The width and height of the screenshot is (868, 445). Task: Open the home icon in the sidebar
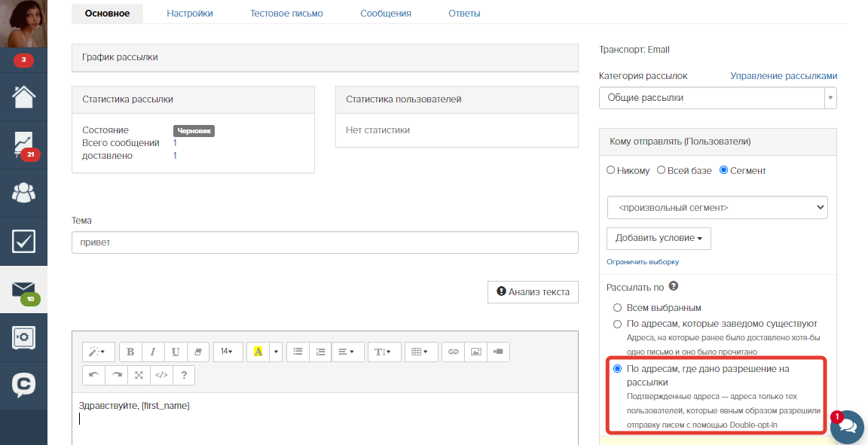click(24, 96)
